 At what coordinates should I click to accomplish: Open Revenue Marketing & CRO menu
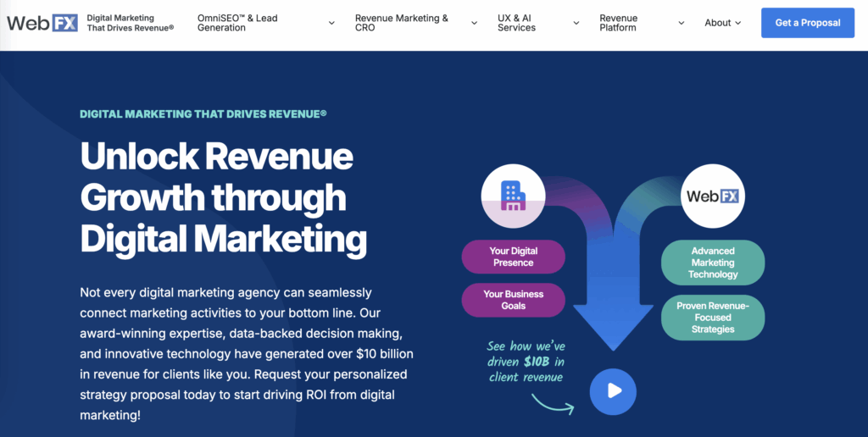[x=401, y=23]
